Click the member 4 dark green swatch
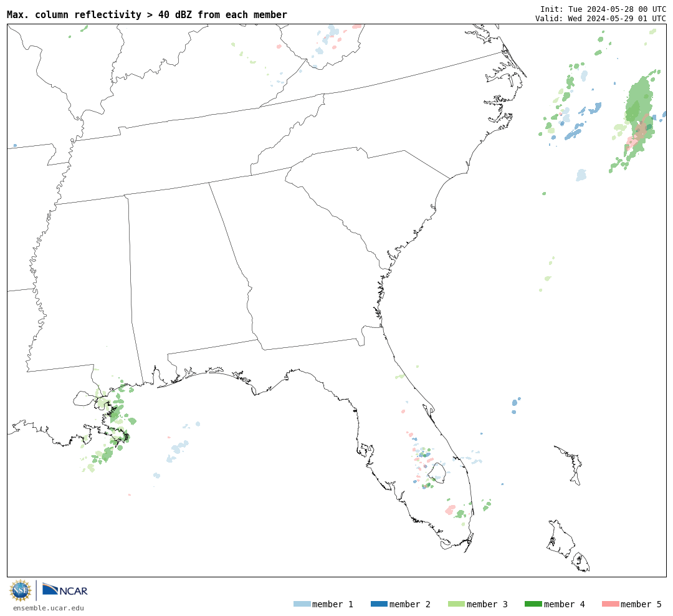This screenshot has height=616, width=673. [533, 604]
